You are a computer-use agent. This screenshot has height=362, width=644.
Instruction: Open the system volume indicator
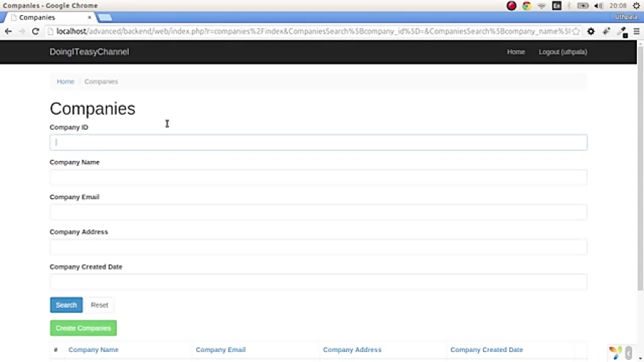click(x=597, y=6)
